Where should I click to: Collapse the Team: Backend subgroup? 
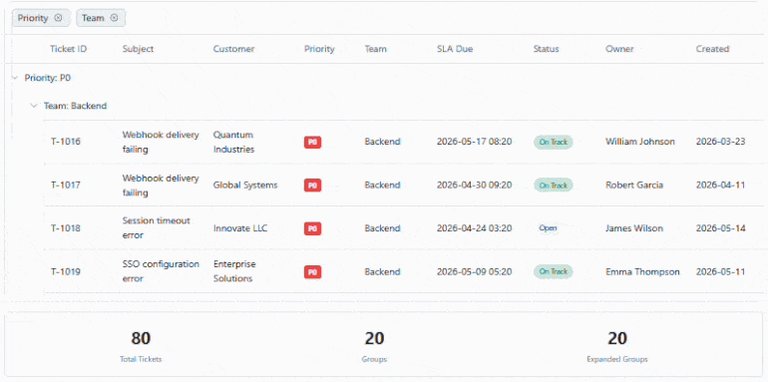(33, 106)
